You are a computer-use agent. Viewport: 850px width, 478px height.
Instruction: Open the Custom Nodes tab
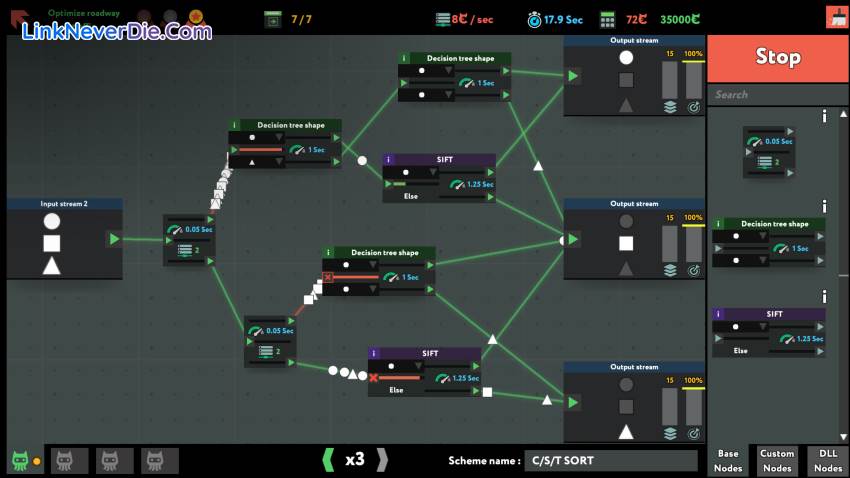pyautogui.click(x=777, y=460)
